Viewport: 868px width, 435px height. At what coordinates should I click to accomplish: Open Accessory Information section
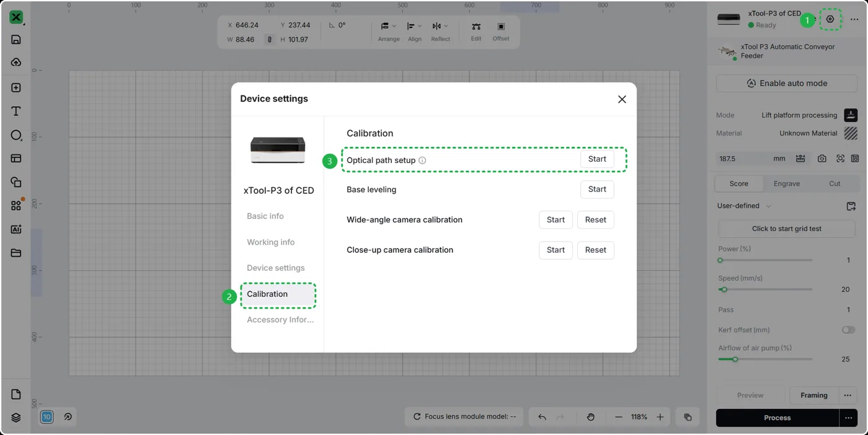tap(280, 320)
